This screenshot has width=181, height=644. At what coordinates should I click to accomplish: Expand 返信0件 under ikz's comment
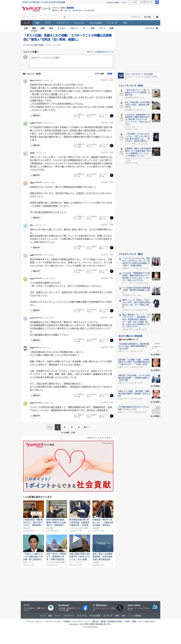(x=35, y=115)
